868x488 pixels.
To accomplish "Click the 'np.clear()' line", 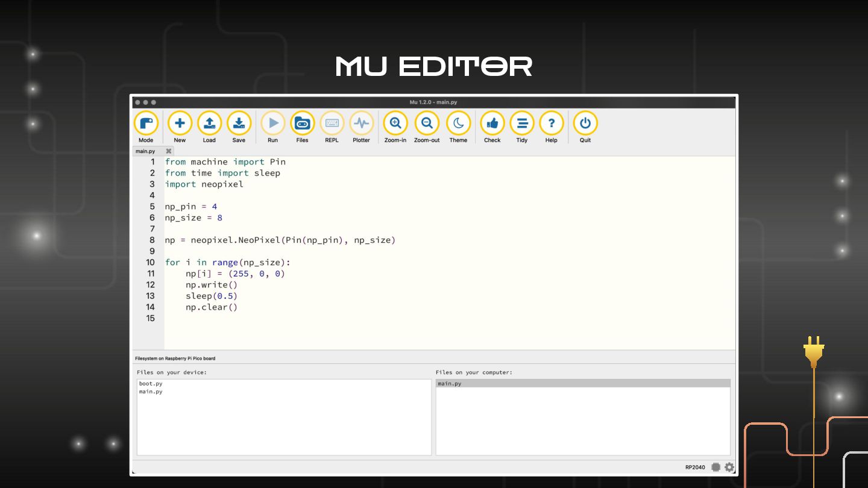I will (212, 307).
